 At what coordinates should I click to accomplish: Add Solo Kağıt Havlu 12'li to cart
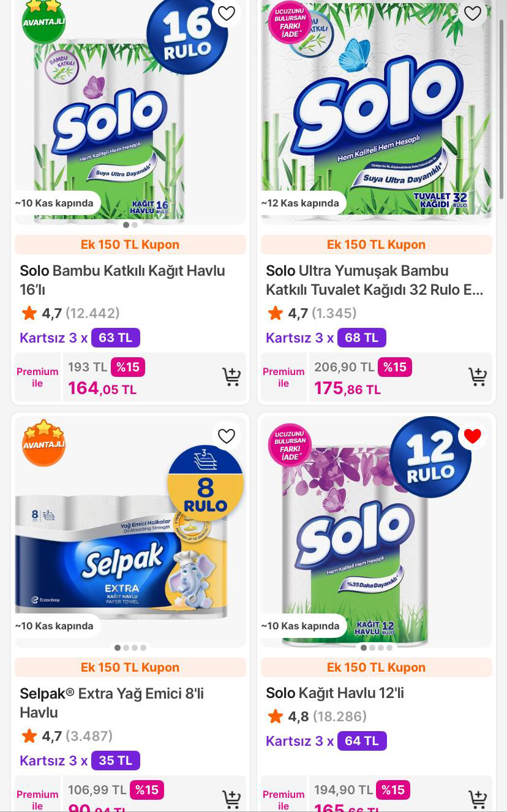pyautogui.click(x=477, y=799)
